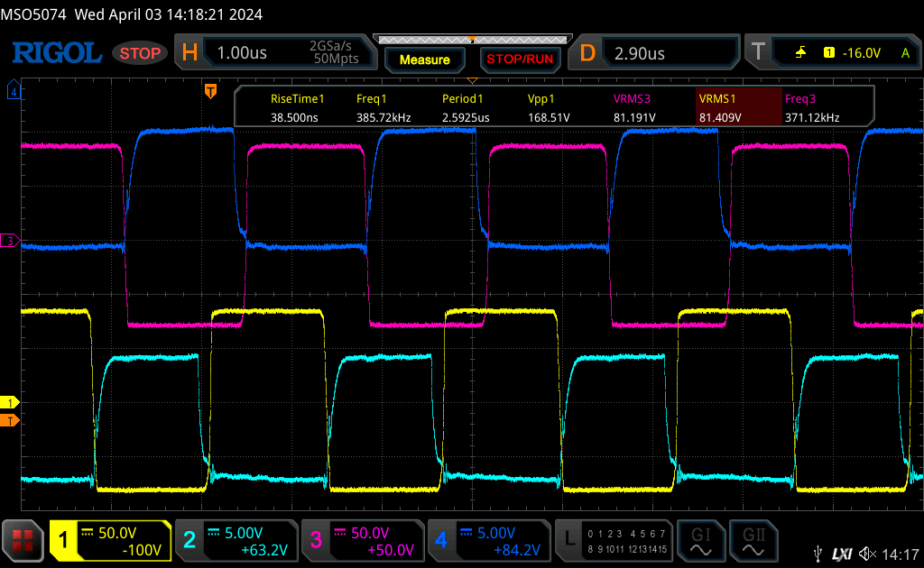Open the delay D icon
Image resolution: width=924 pixels, height=568 pixels.
click(x=587, y=53)
